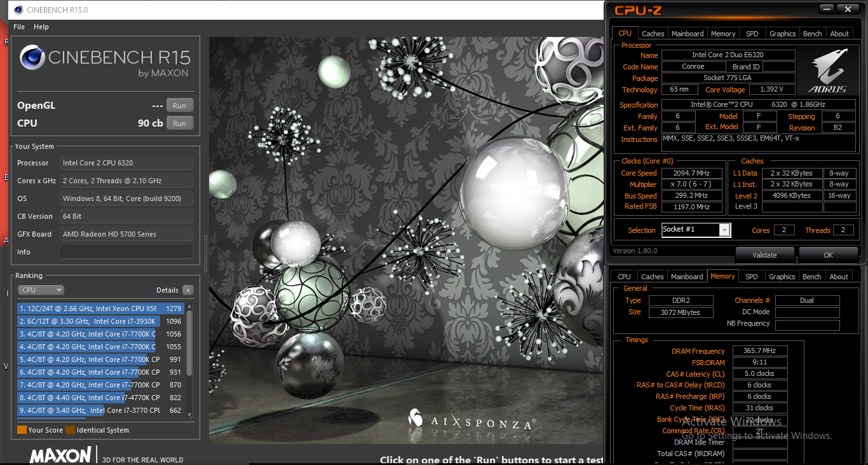868x465 pixels.
Task: Click the Level 2 cache value 4096 KBytes
Action: click(792, 195)
